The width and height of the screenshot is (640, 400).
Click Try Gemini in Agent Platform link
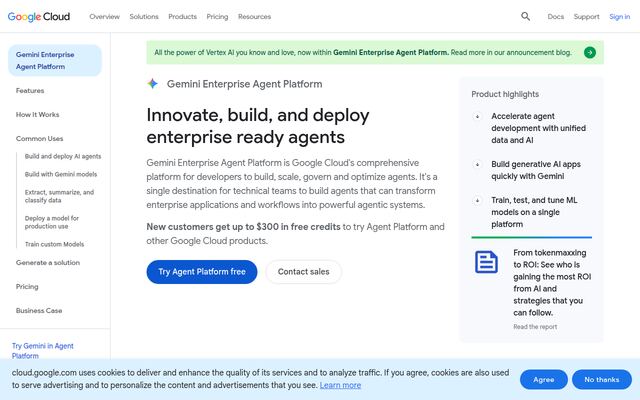42,351
